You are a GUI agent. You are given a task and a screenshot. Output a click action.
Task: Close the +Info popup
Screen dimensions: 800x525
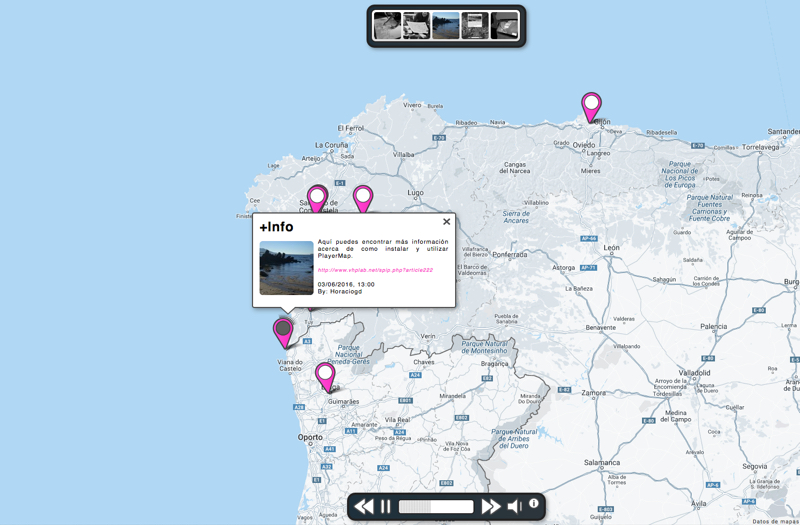(x=446, y=221)
